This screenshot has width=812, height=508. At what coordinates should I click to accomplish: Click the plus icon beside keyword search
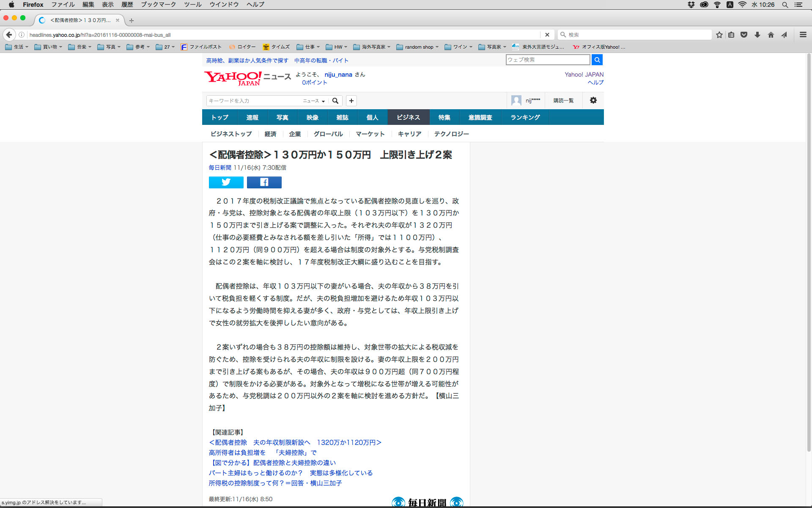tap(351, 101)
